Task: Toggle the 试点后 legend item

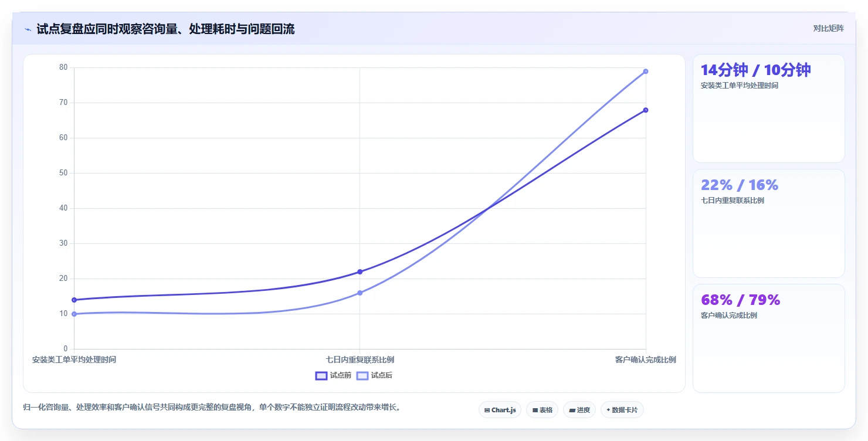Action: (x=374, y=375)
